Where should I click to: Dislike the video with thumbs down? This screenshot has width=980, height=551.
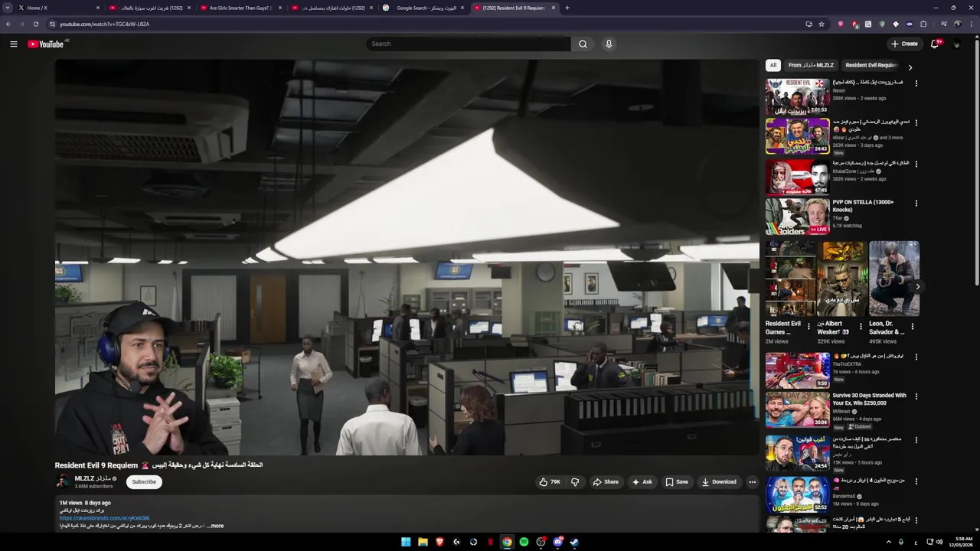tap(575, 482)
